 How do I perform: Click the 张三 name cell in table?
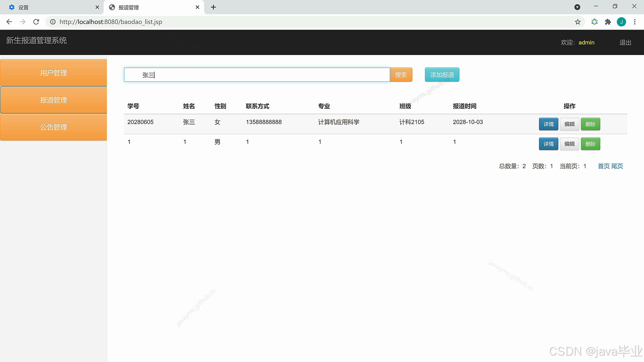(x=189, y=122)
